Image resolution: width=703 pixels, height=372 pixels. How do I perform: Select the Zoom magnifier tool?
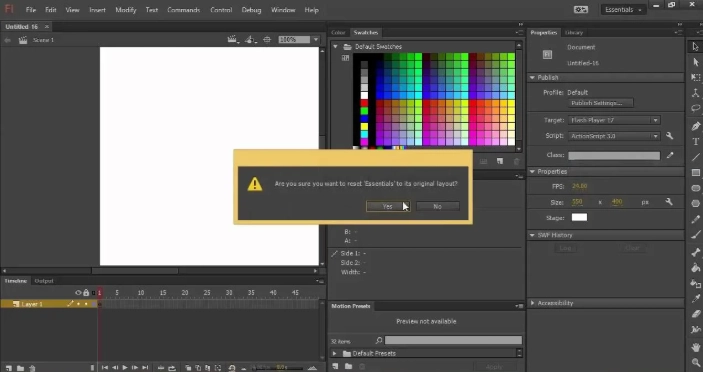(x=695, y=363)
